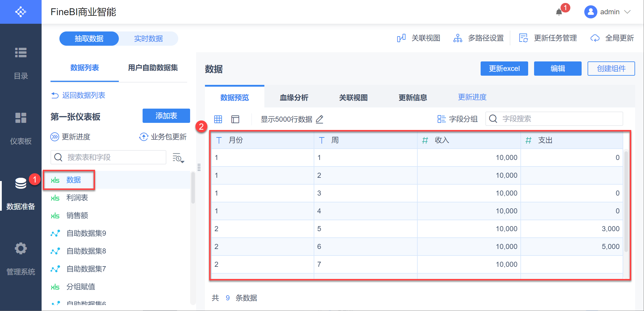Open 管理系统 gear icon in sidebar
This screenshot has width=644, height=311.
21,249
